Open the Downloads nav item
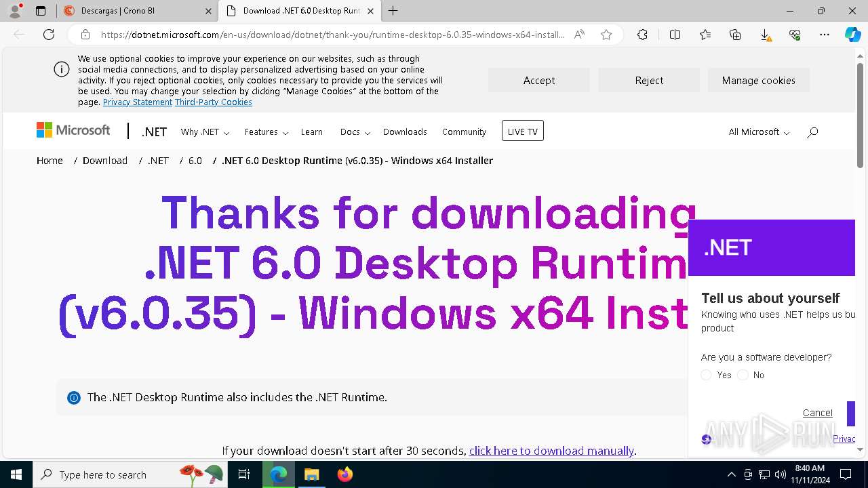Viewport: 868px width, 488px height. coord(405,132)
